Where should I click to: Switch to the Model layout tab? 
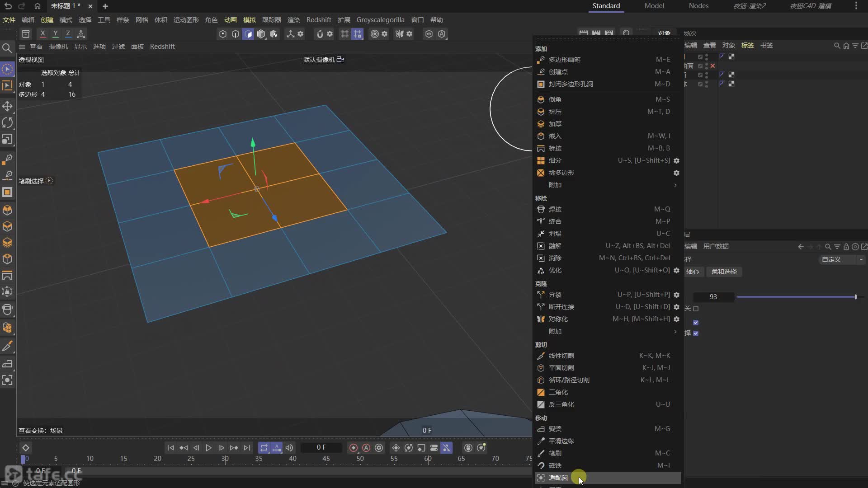pos(654,6)
